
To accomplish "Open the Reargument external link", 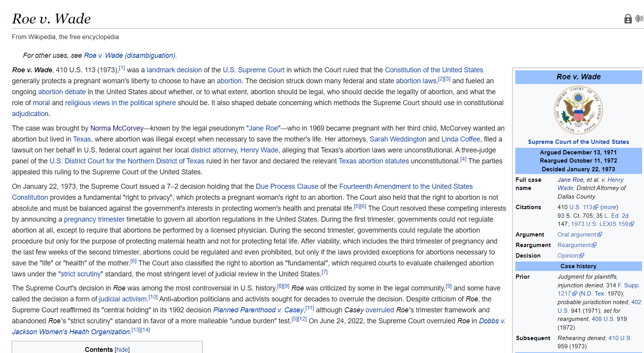I will coord(577,245).
